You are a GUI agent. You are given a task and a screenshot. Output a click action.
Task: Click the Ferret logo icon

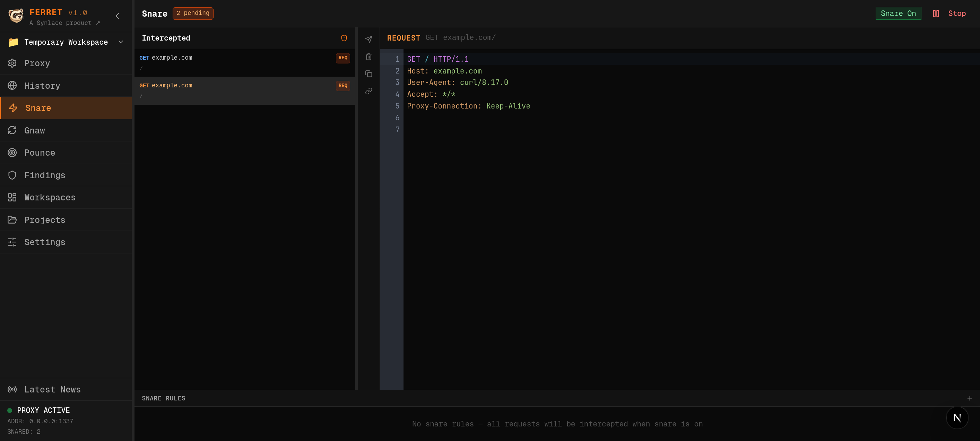click(16, 16)
